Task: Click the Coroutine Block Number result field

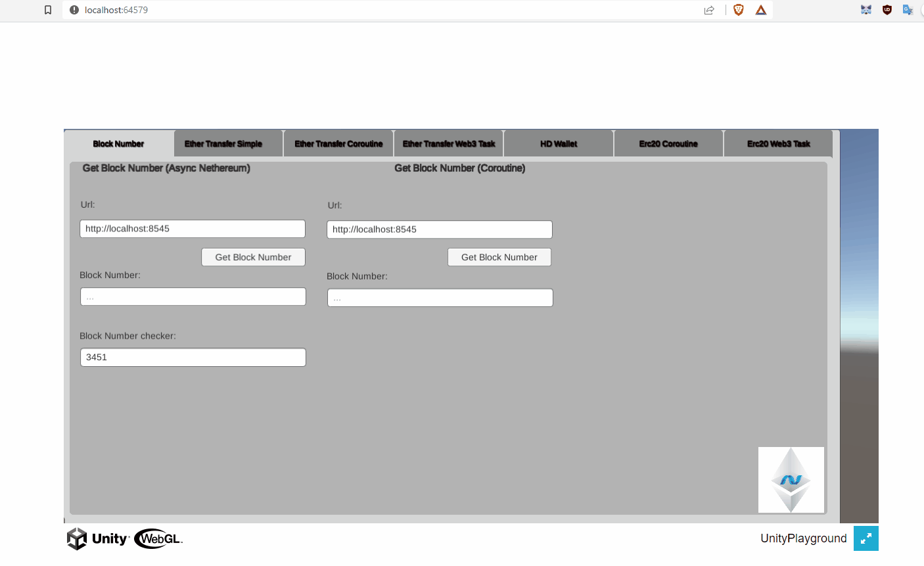Action: pyautogui.click(x=440, y=298)
